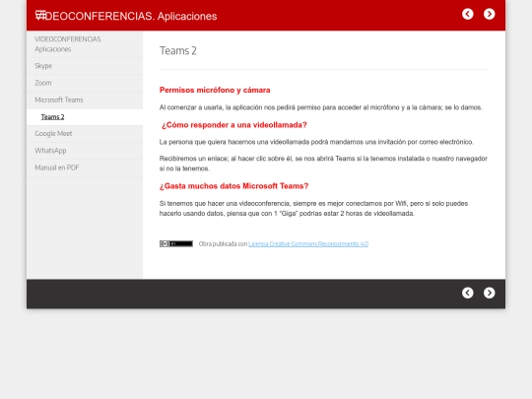Click the paragraph starting 'Si tenemos que hacer'
Image resolution: width=532 pixels, height=399 pixels.
[x=313, y=208]
